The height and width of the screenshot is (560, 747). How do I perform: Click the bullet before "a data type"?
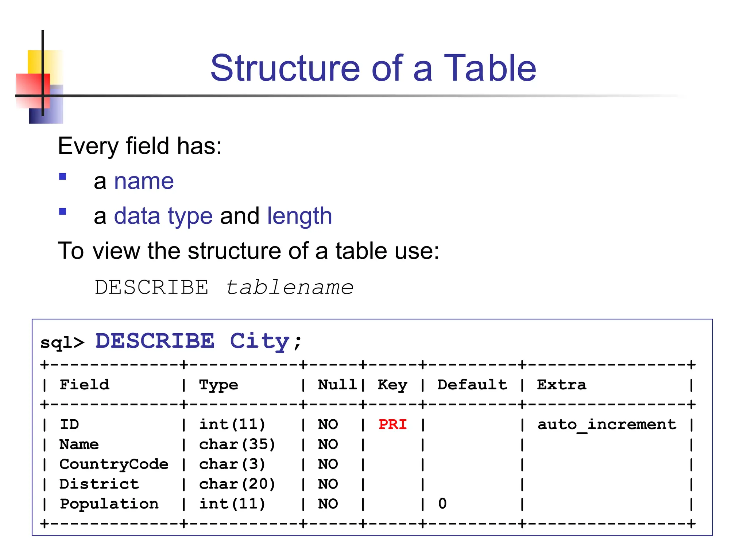point(63,211)
